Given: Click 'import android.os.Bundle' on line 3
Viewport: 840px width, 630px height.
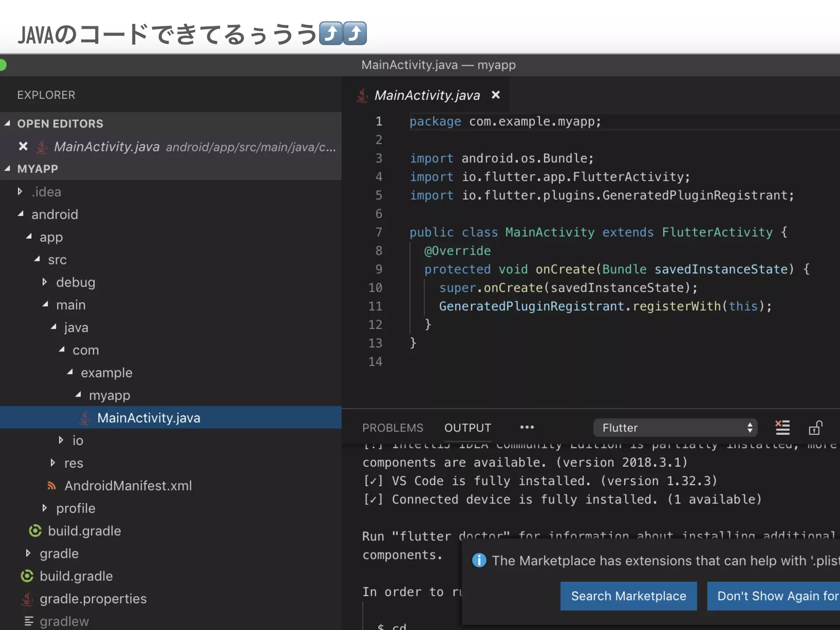Looking at the screenshot, I should pyautogui.click(x=502, y=158).
